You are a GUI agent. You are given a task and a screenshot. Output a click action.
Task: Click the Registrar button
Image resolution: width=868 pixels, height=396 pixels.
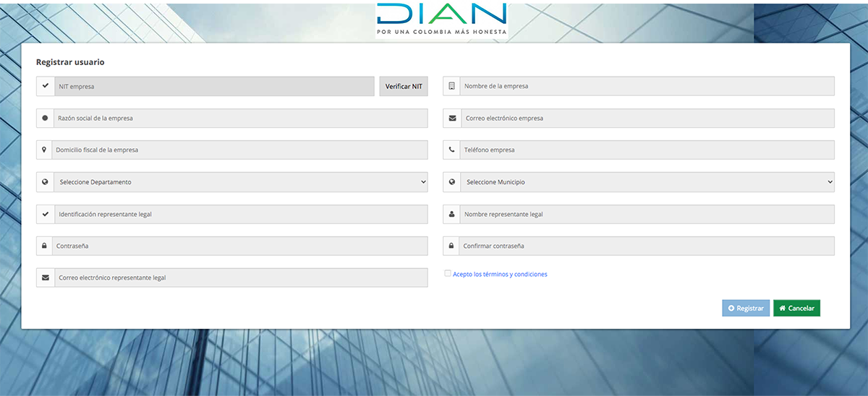pyautogui.click(x=746, y=308)
